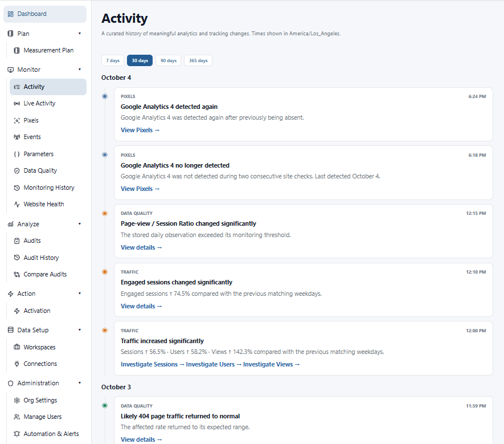
Task: Select the 30 days filter
Action: (140, 60)
